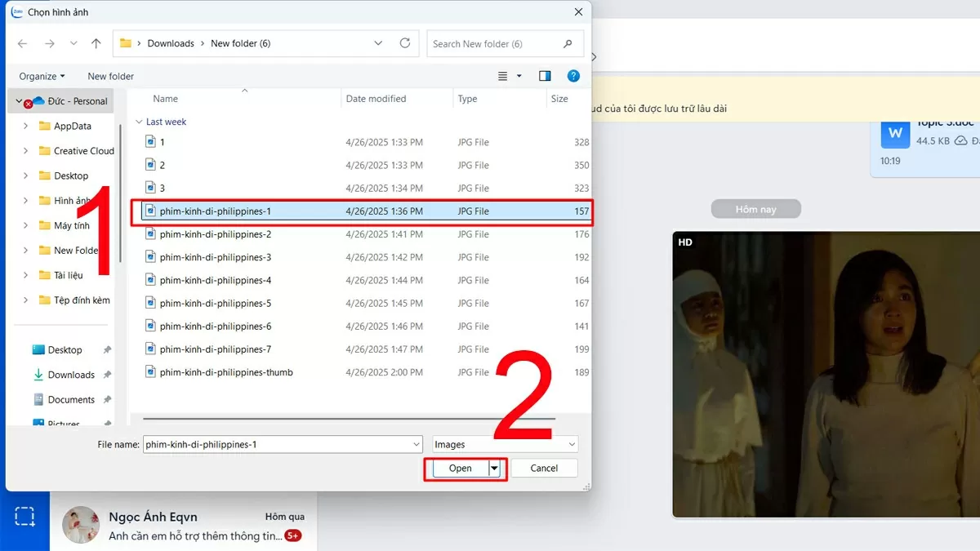This screenshot has height=551, width=980.
Task: Click the Back navigation arrow
Action: click(x=22, y=43)
